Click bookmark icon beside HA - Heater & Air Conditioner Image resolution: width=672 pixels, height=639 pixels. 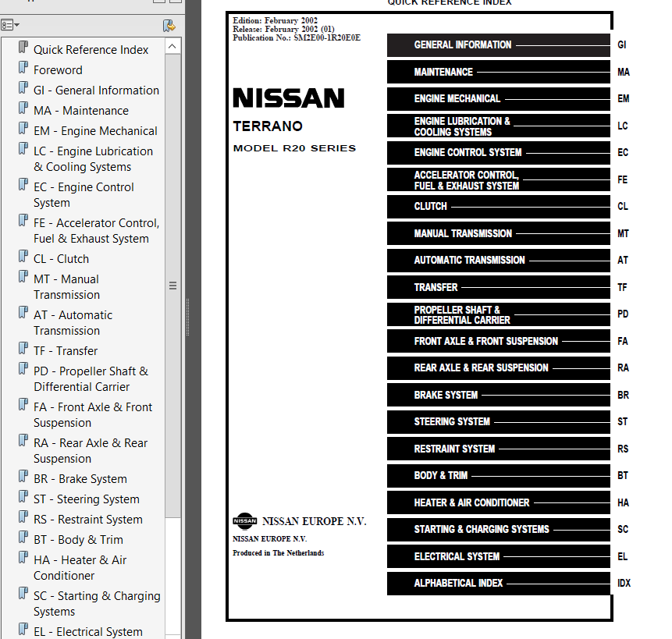point(23,557)
